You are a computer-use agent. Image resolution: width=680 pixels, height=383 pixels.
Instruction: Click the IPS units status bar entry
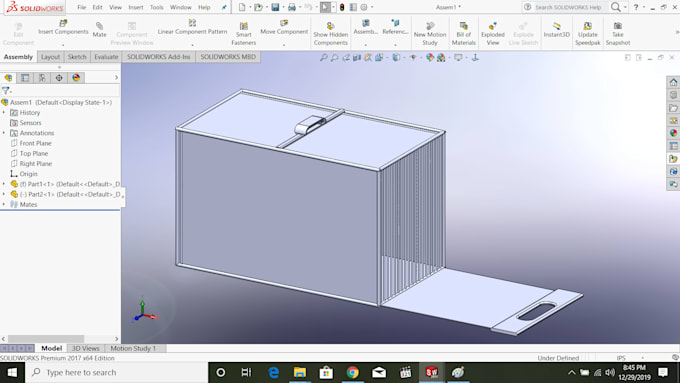click(x=621, y=358)
